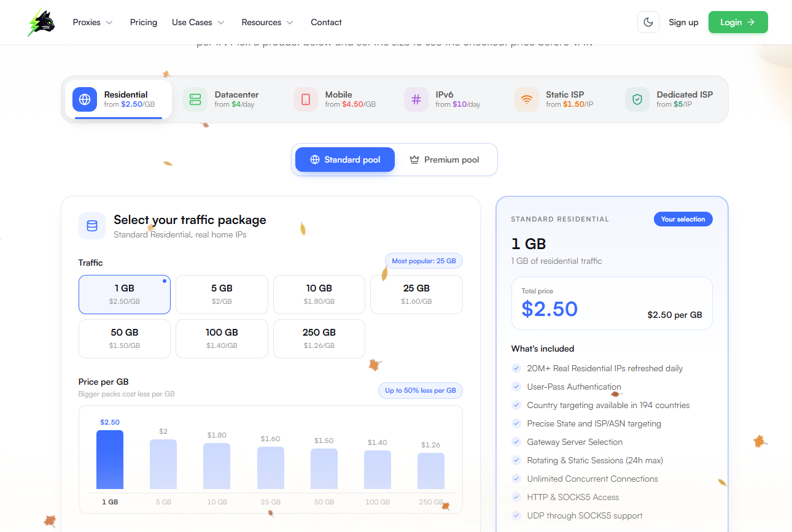This screenshot has width=792, height=532.
Task: Open the Contact page
Action: 326,22
